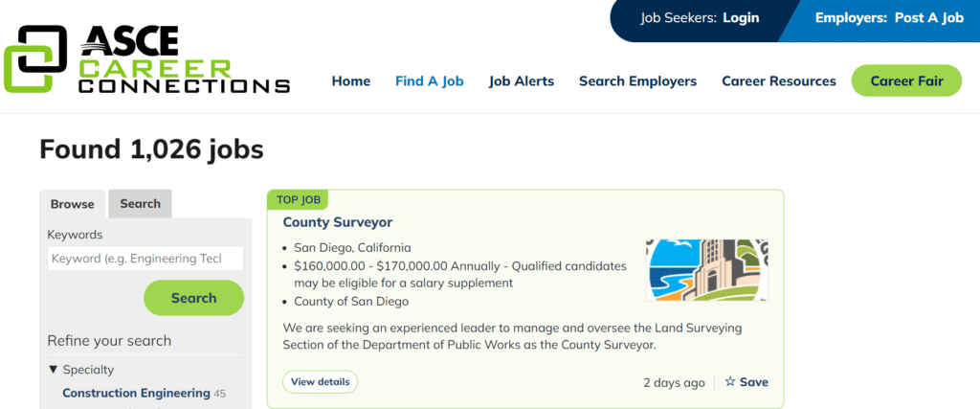Viewport: 980px width, 409px height.
Task: Select the Browse tab
Action: (x=73, y=204)
